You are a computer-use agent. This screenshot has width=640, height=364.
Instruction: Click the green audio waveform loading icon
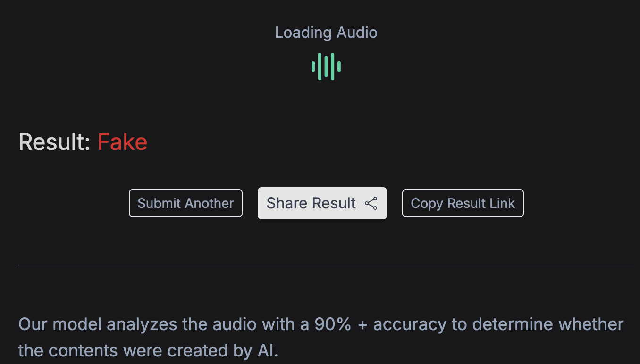[326, 66]
